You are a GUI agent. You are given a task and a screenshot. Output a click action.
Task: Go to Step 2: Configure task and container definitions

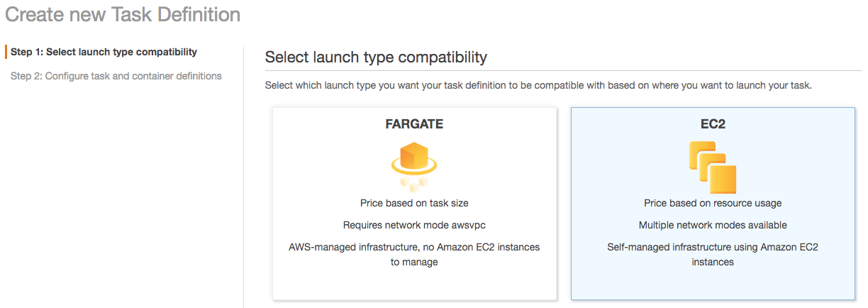tap(116, 76)
